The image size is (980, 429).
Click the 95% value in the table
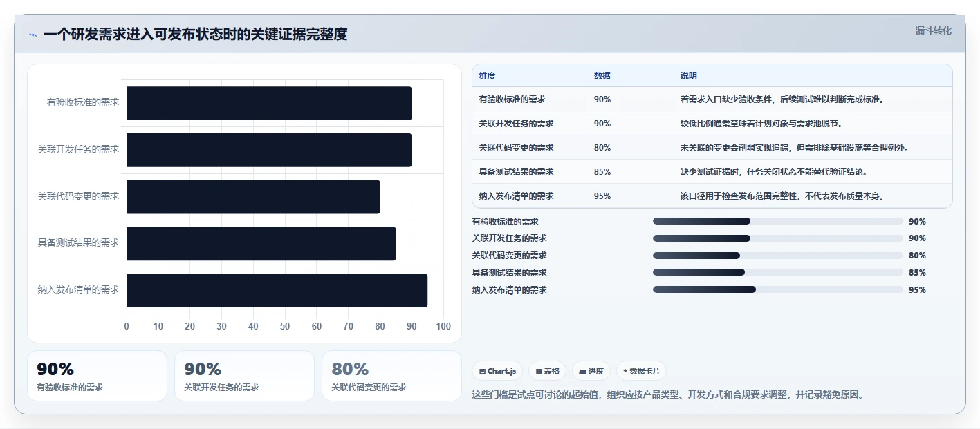(x=602, y=196)
